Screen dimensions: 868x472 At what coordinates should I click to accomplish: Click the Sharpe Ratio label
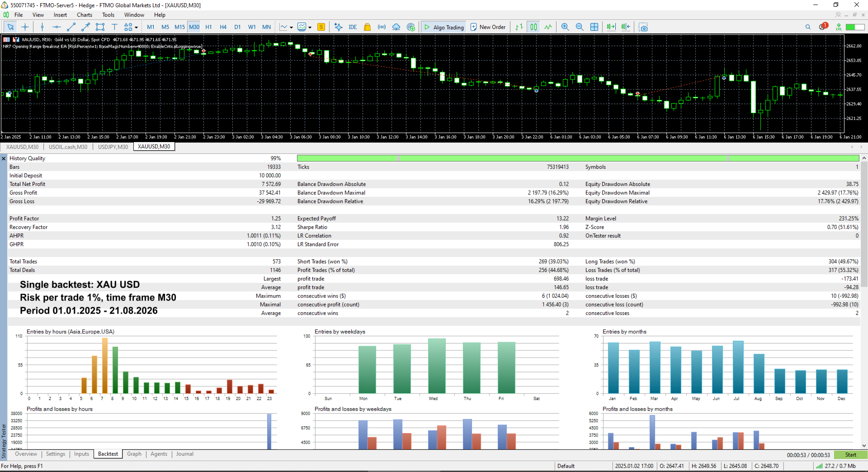click(x=312, y=227)
